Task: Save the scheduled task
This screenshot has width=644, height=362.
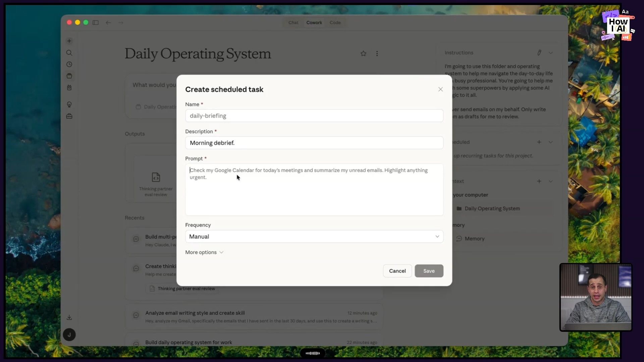Action: [x=429, y=271]
